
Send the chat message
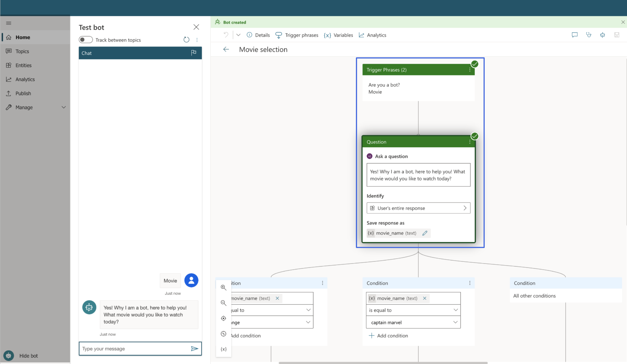[195, 349]
